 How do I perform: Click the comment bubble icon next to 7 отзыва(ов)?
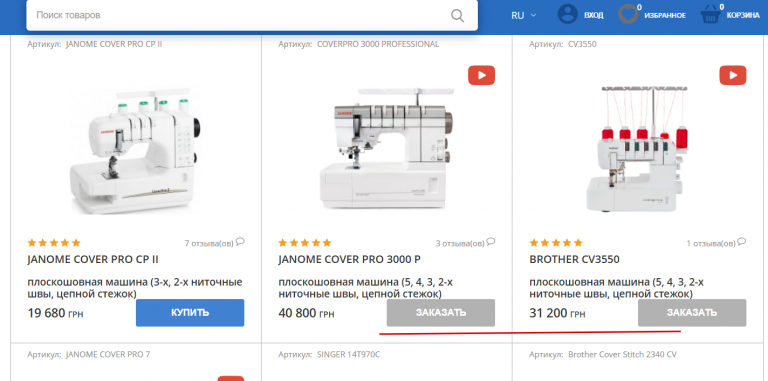coord(240,241)
